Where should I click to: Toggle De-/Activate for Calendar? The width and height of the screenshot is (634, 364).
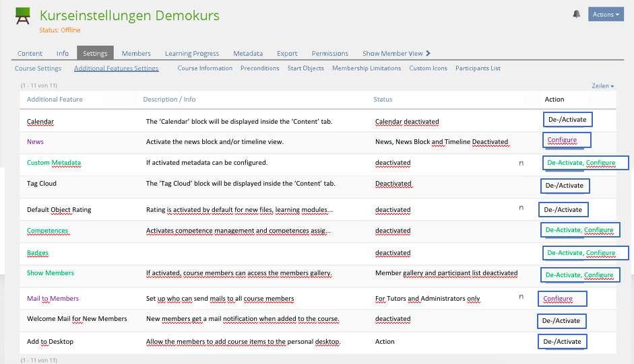[567, 120]
